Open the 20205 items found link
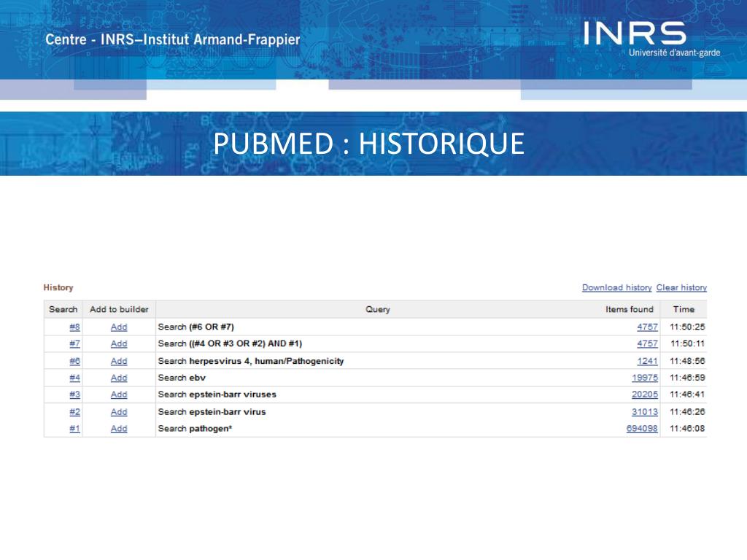747x560 pixels. 645,394
